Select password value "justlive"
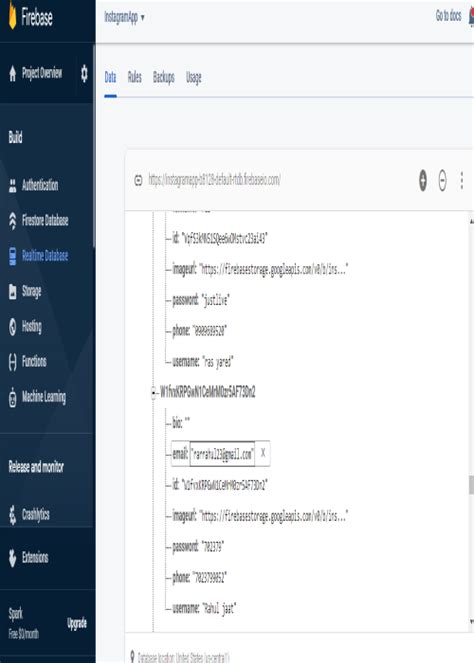Screen dimensions: 474x663 216,301
